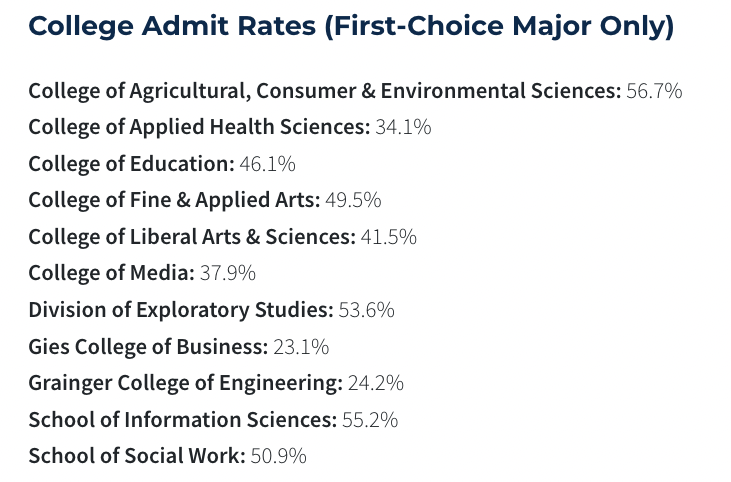Screen dimensions: 731x482
Task: Select the 34.1% admit rate value
Action: click(x=403, y=127)
